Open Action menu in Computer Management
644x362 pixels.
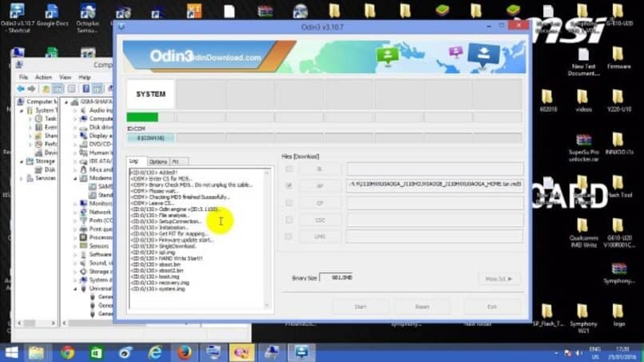tap(43, 78)
